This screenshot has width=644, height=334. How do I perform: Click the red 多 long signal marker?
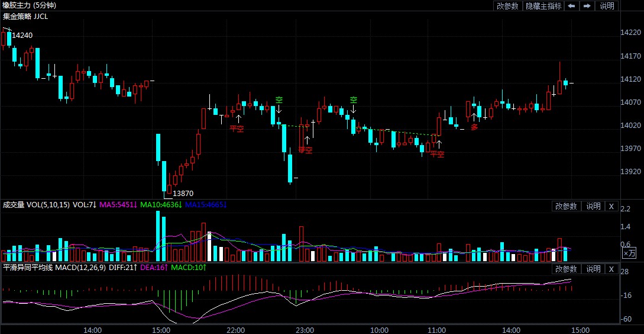point(474,127)
